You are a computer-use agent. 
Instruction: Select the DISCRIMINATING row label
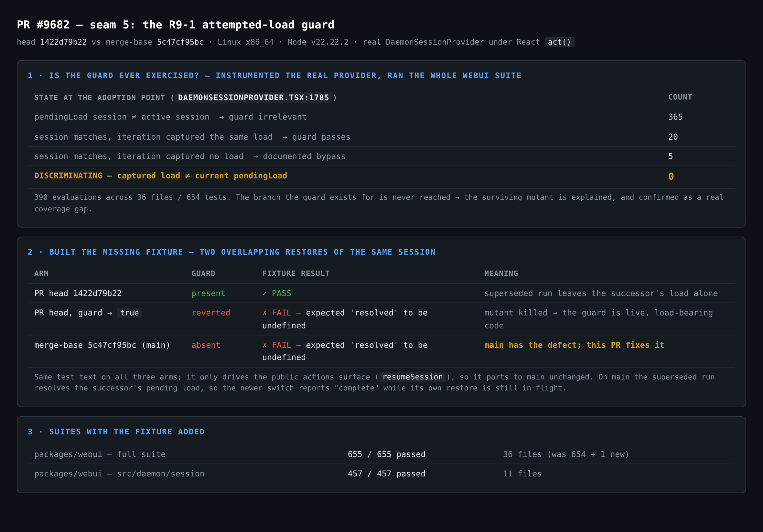(x=160, y=176)
